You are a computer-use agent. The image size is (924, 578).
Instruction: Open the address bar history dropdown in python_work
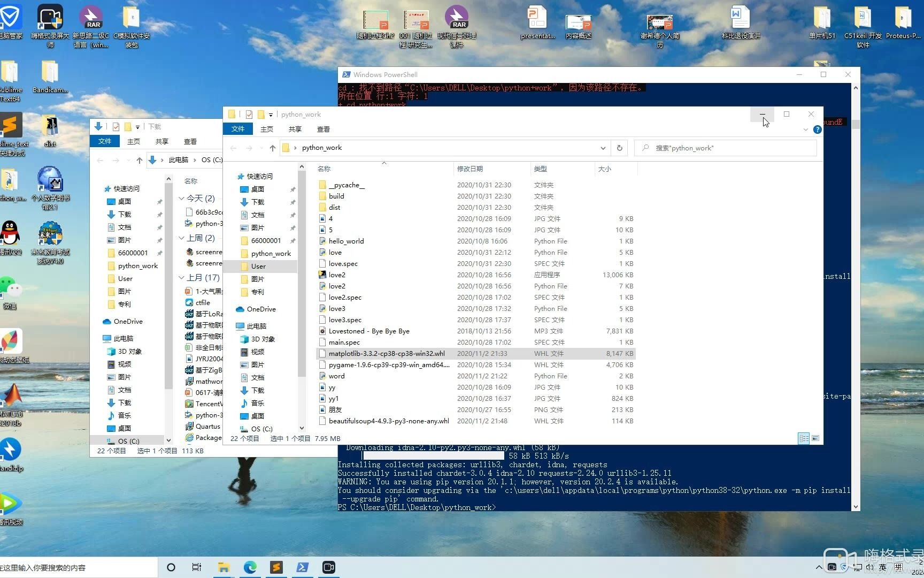pos(603,148)
